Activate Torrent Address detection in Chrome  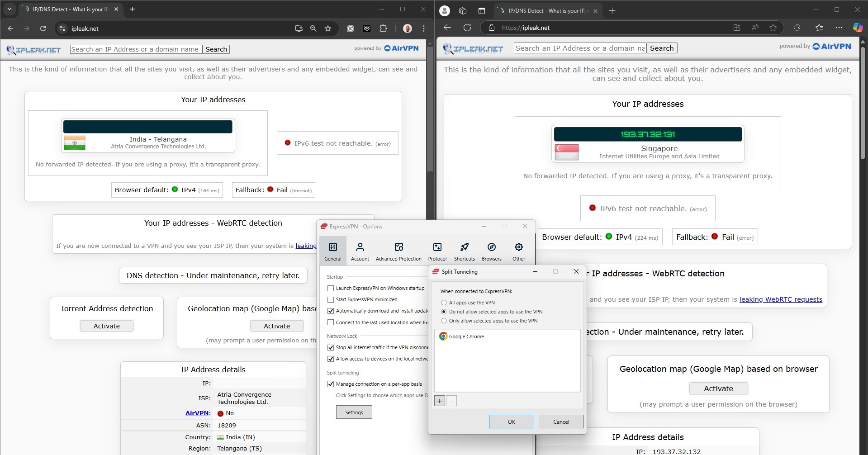(107, 326)
